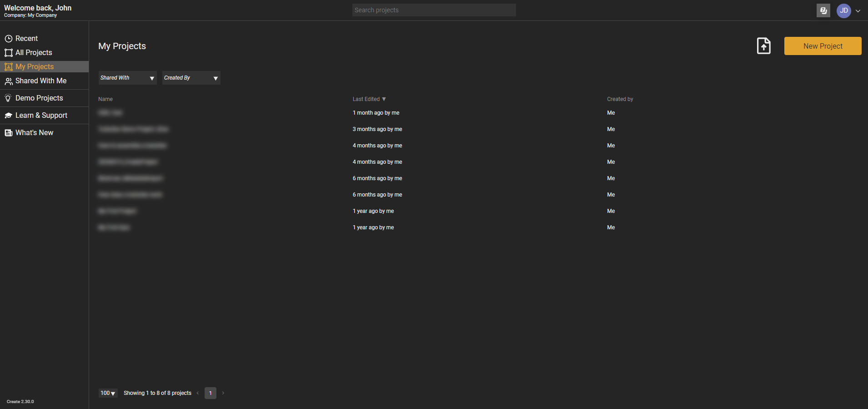This screenshot has width=868, height=409.
Task: Click the Recent clock icon in sidebar
Action: (8, 39)
